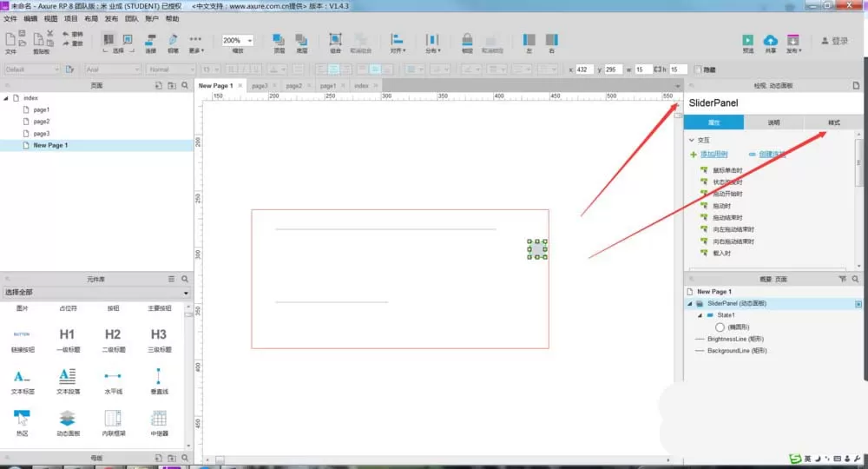Open the 编辑 menu
Screen dimensions: 868x469
pos(30,19)
